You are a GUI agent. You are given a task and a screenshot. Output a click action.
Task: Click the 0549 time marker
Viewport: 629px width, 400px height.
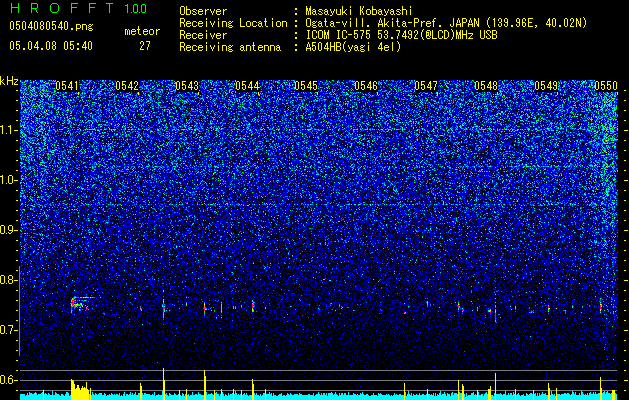pos(546,86)
